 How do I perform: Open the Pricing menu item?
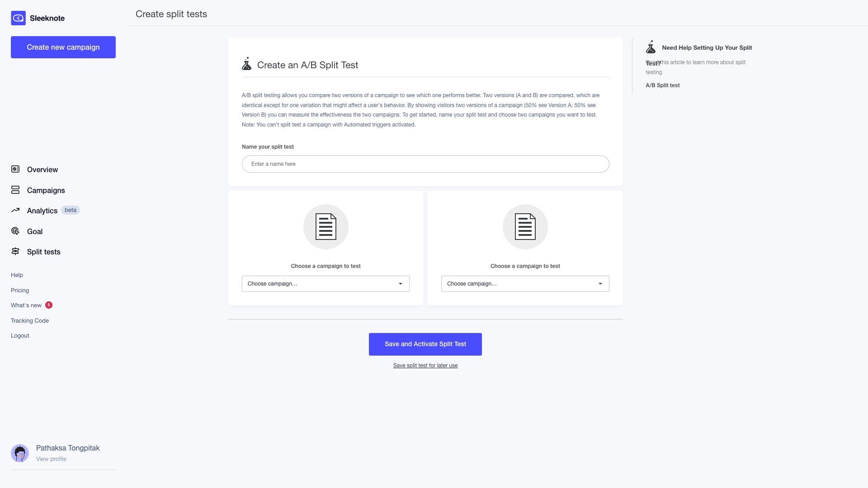20,290
